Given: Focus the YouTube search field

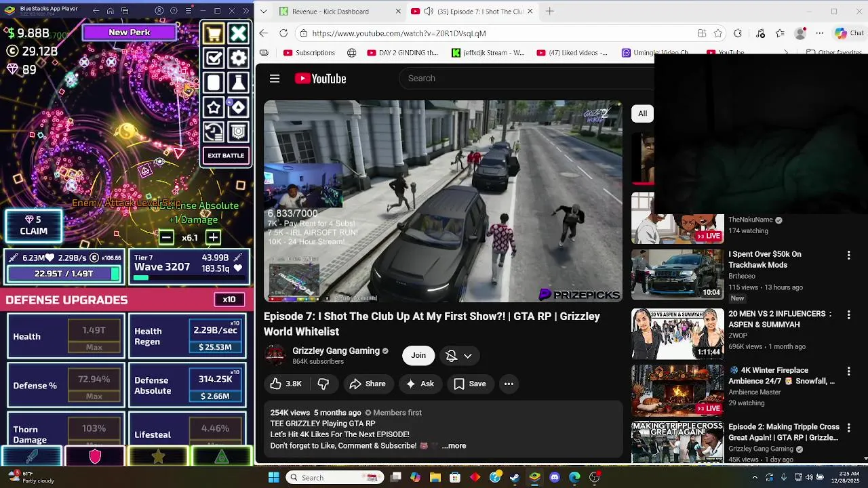Looking at the screenshot, I should (526, 78).
